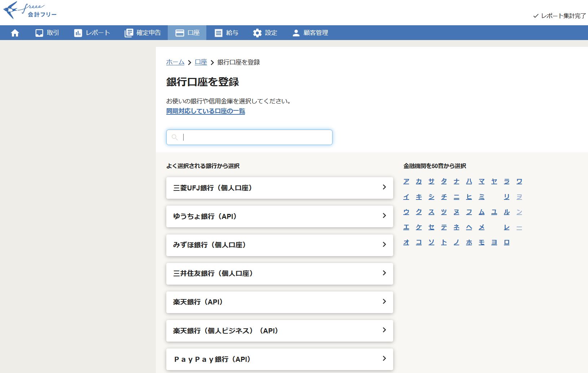Filter banks by ハ

(x=469, y=181)
